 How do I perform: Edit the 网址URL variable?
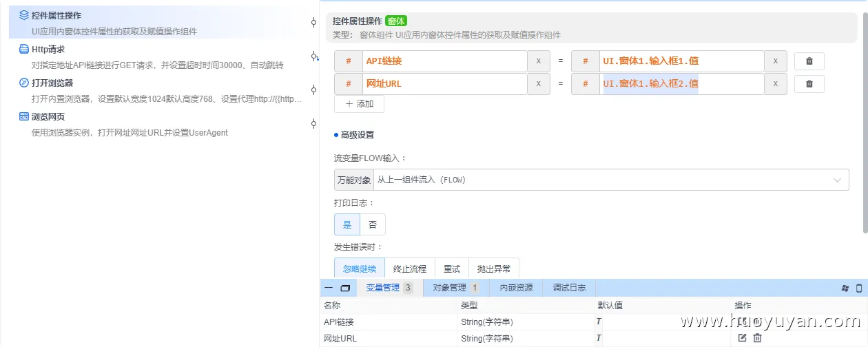pos(742,338)
